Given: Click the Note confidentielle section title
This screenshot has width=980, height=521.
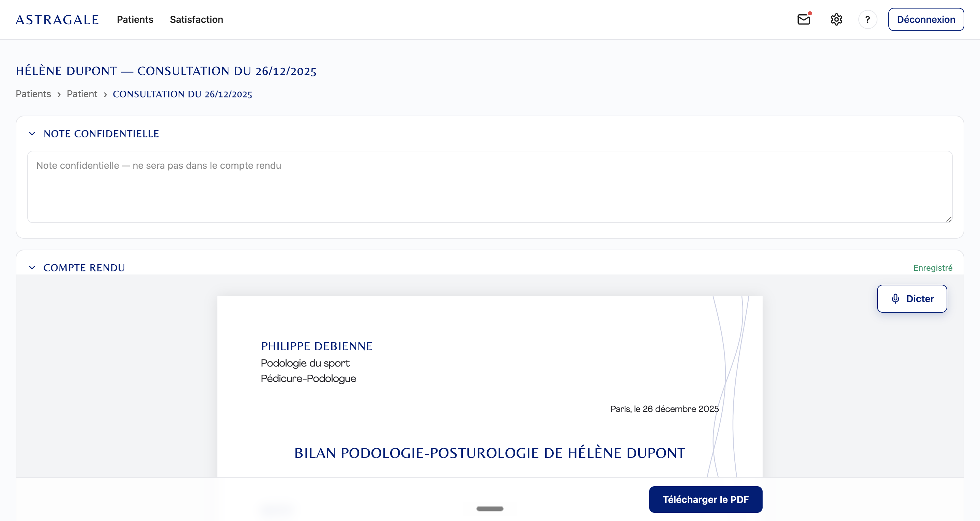Looking at the screenshot, I should (x=101, y=134).
